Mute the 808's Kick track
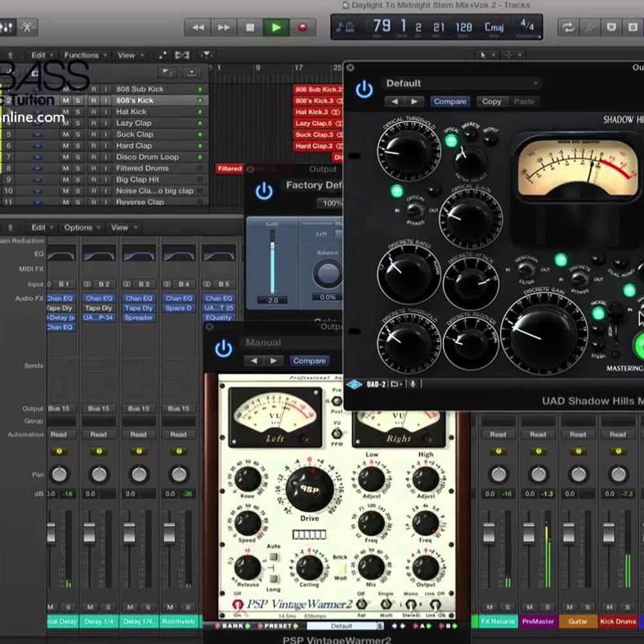This screenshot has width=644, height=644. pos(66,100)
